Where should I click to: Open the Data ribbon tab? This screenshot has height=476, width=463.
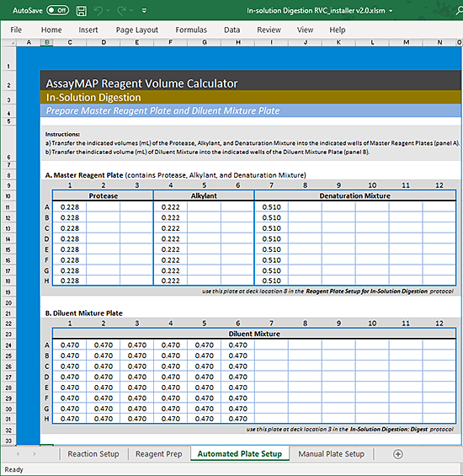231,29
